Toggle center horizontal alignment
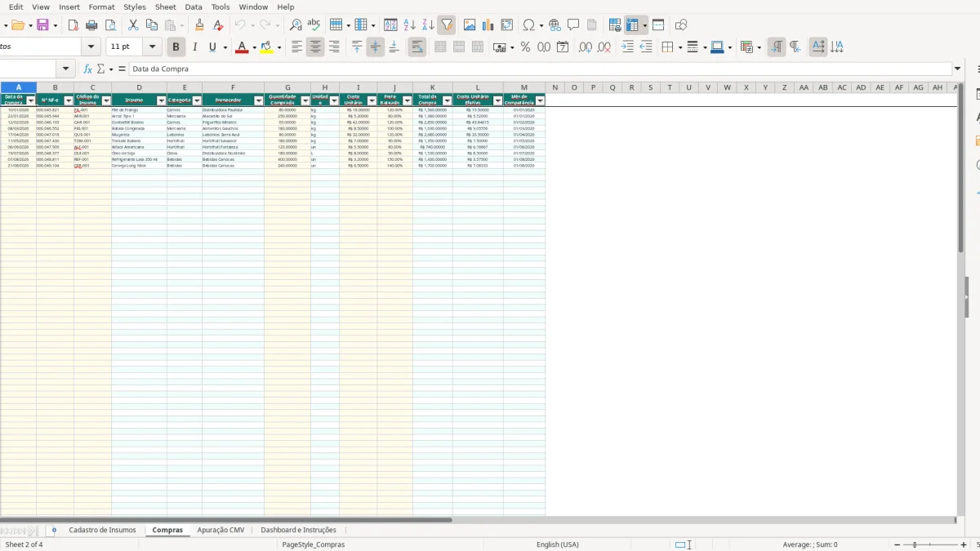The width and height of the screenshot is (980, 551). [x=315, y=47]
